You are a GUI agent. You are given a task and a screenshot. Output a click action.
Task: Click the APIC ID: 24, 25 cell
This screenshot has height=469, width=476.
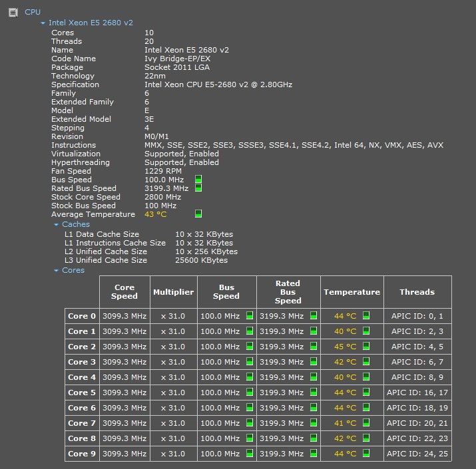(x=417, y=454)
